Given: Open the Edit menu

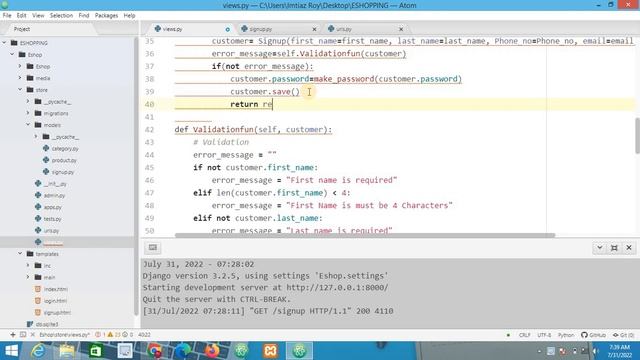Looking at the screenshot, I should point(21,16).
